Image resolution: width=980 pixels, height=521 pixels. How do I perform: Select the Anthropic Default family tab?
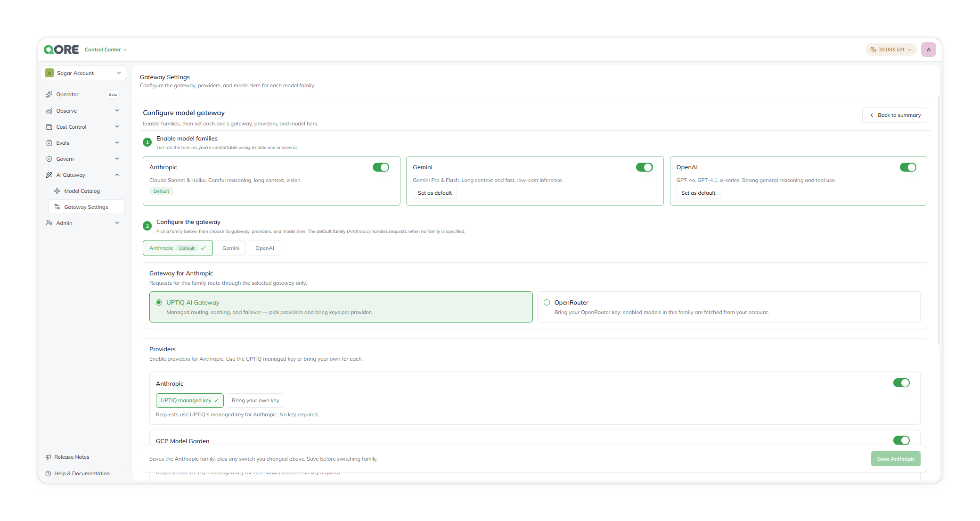[178, 248]
